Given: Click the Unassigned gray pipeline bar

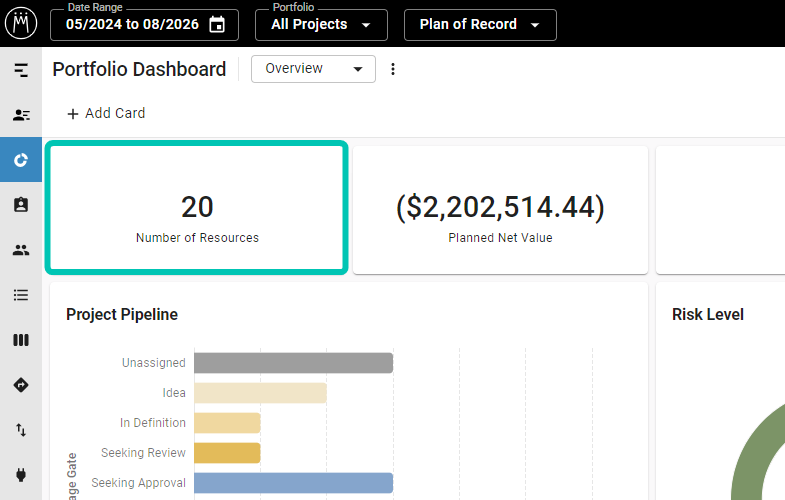Looking at the screenshot, I should (x=293, y=363).
